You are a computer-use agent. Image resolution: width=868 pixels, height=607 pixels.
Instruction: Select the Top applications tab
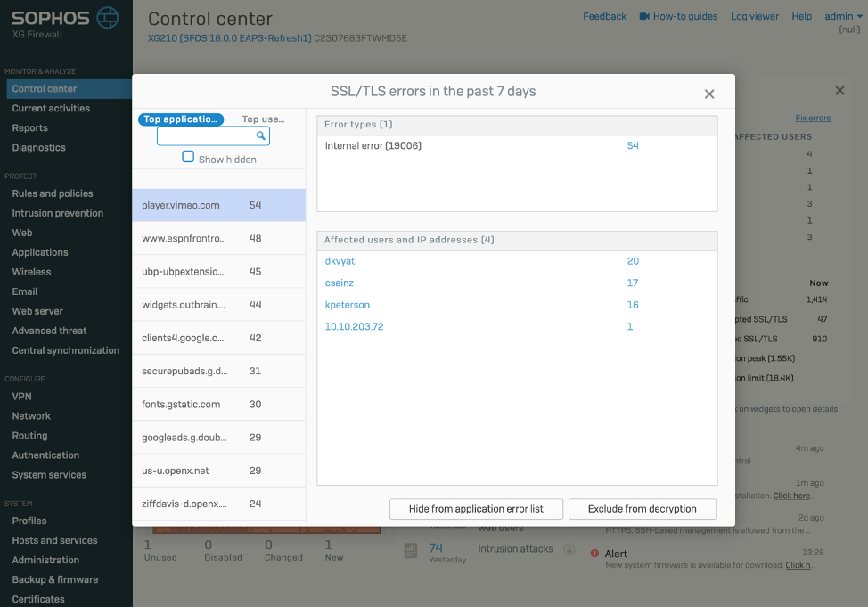[180, 119]
